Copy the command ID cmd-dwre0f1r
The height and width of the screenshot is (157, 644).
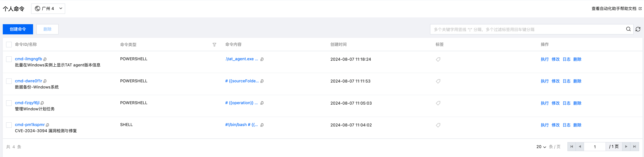45,81
